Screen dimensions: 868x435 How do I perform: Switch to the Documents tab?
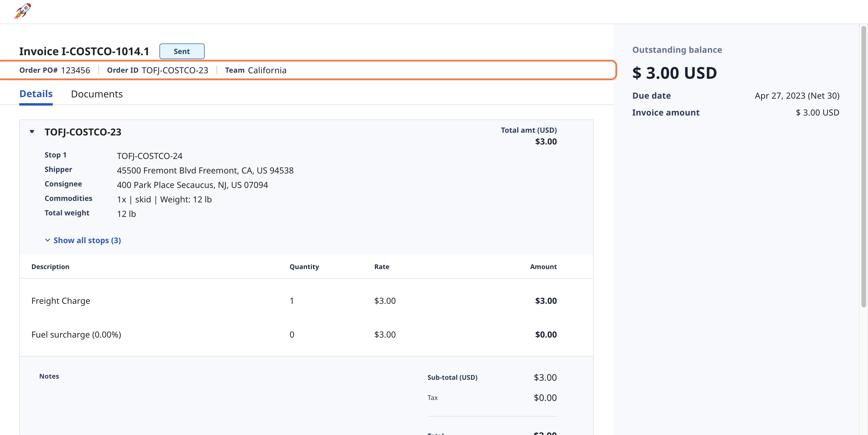pos(97,94)
